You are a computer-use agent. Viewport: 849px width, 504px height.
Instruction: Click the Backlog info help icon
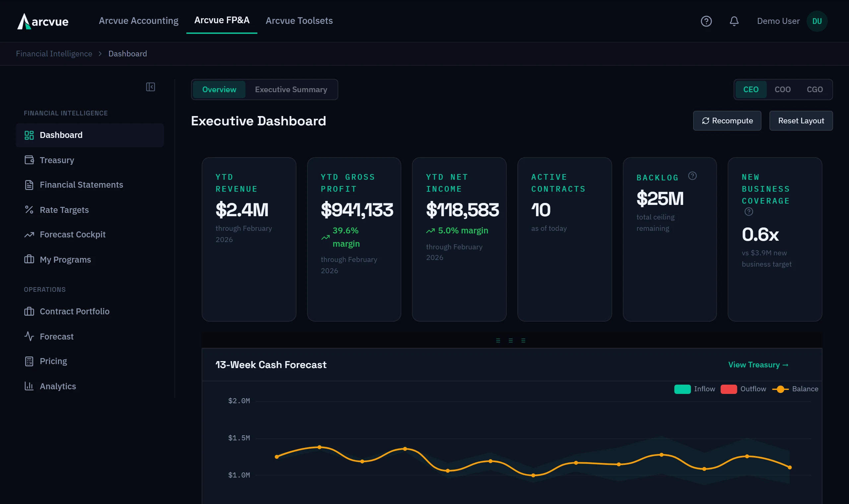(x=692, y=176)
